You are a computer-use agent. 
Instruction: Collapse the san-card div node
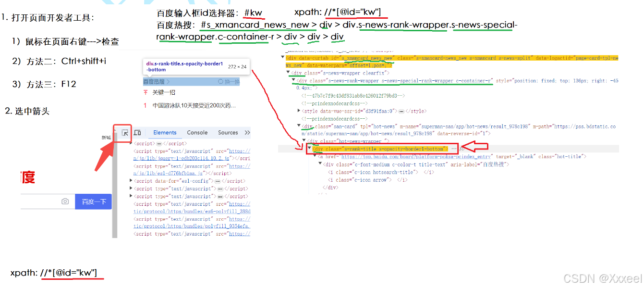tap(299, 126)
